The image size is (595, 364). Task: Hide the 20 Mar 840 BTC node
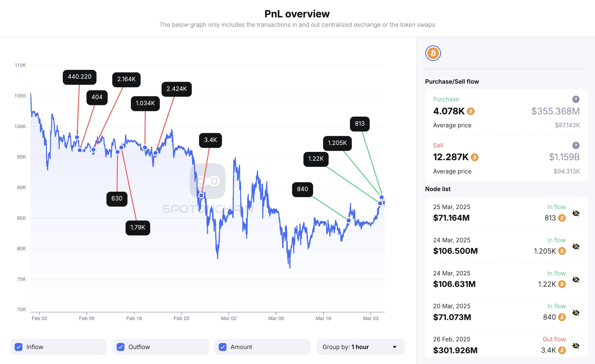(576, 313)
